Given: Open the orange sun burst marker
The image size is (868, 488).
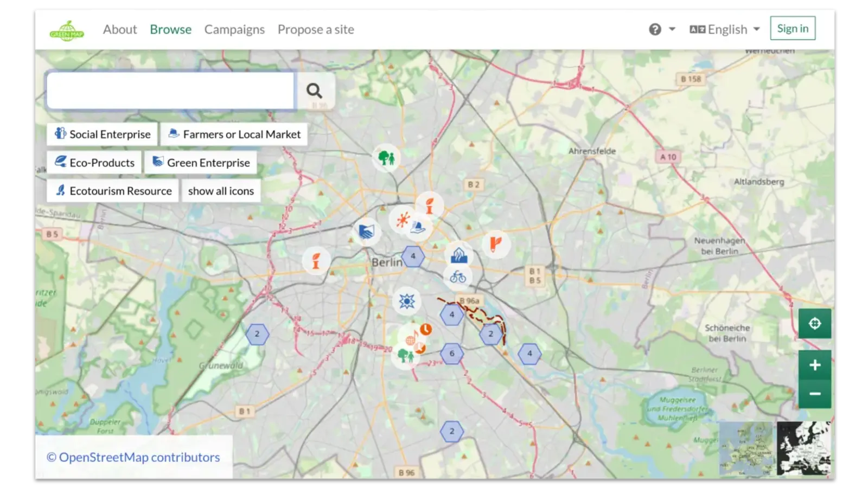Looking at the screenshot, I should [x=403, y=220].
